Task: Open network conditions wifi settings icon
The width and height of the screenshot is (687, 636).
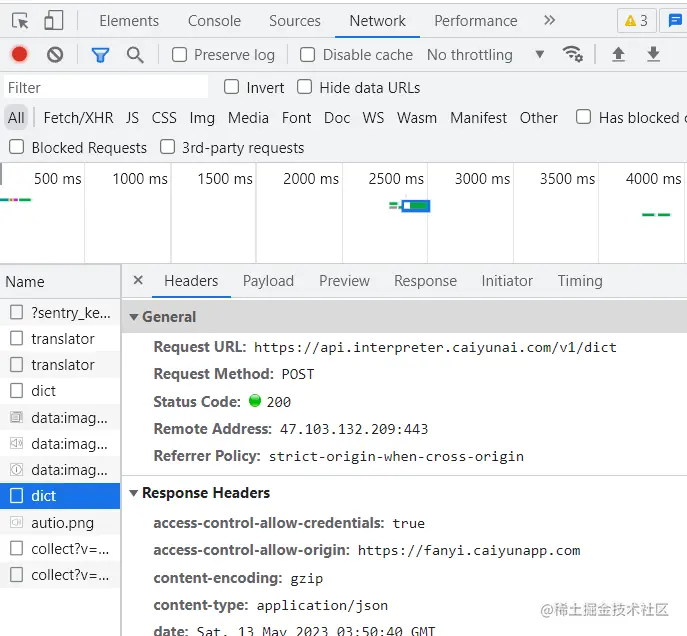Action: coord(573,54)
